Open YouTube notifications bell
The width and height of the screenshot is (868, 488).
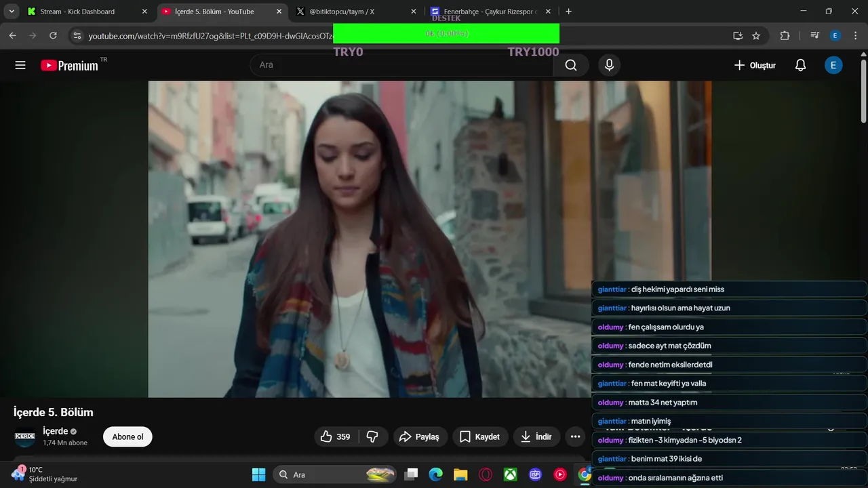tap(800, 65)
